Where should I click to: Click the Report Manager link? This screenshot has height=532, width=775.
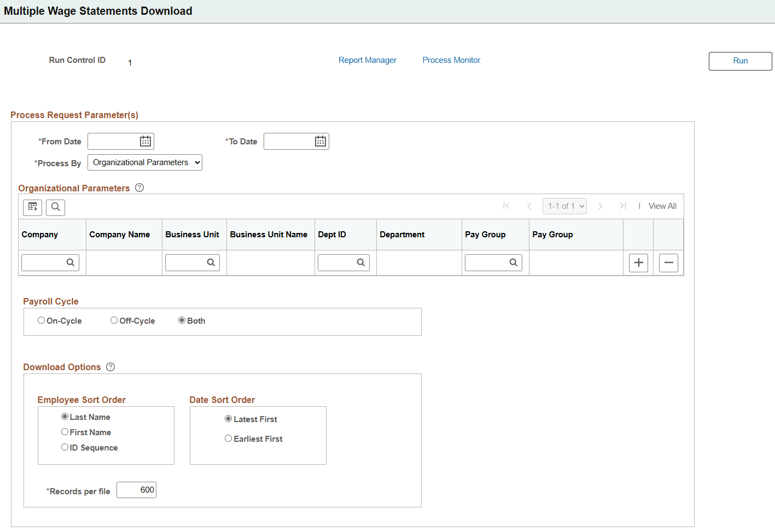click(367, 60)
